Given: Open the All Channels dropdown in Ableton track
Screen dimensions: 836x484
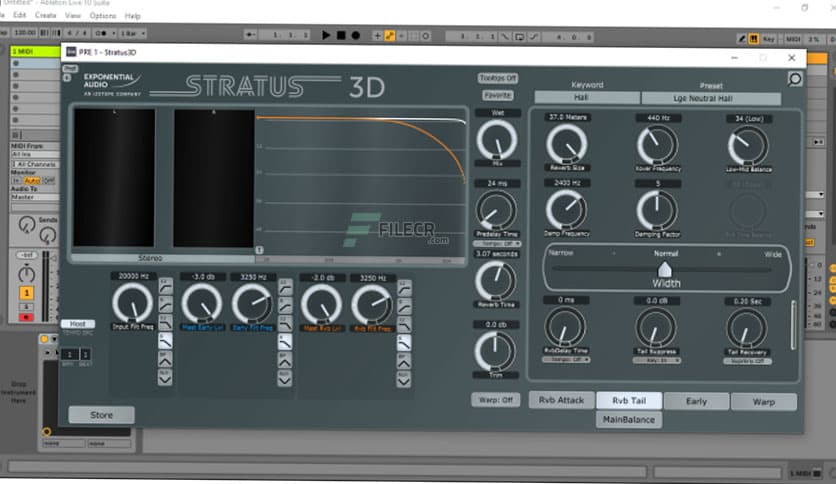Looking at the screenshot, I should 35,164.
